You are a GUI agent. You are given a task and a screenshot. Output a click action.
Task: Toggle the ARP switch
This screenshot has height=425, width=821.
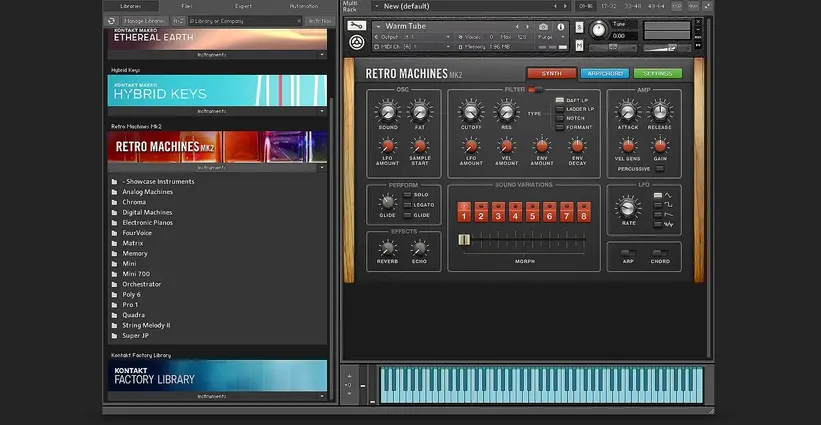point(628,253)
